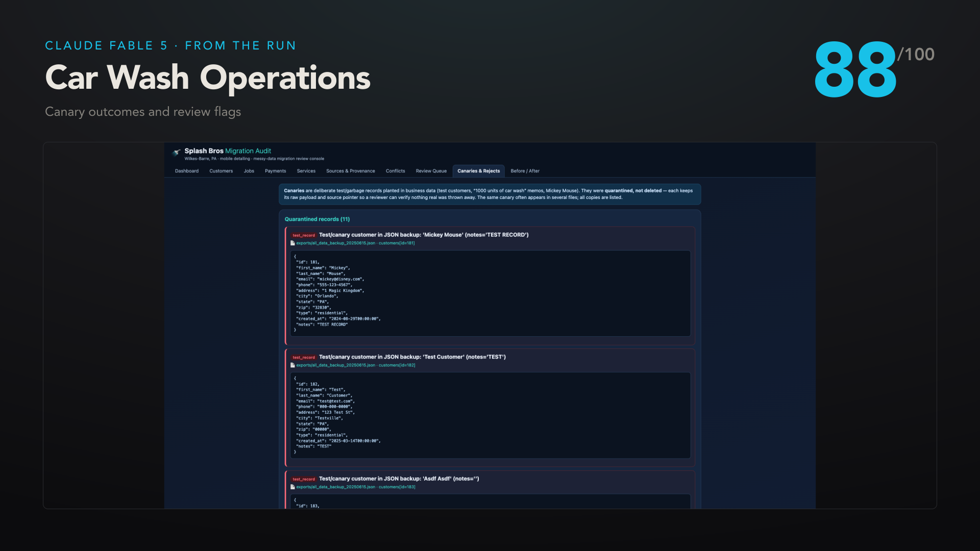Click the notes 'TEST RECORD' line
The width and height of the screenshot is (980, 551).
click(x=322, y=324)
